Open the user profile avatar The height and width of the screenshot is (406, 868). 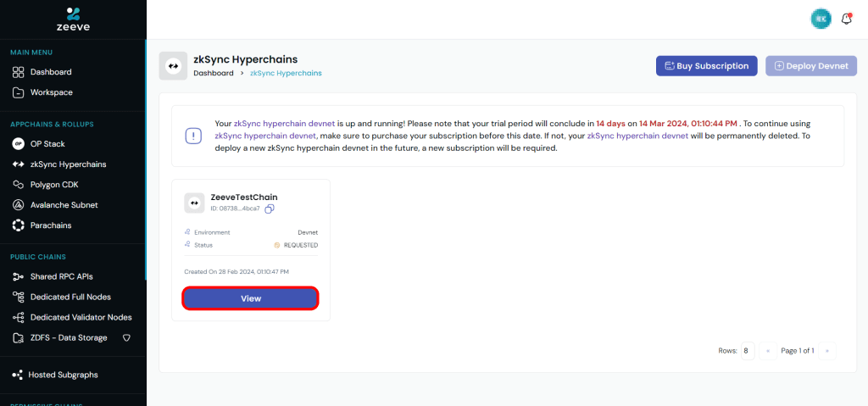coord(821,19)
